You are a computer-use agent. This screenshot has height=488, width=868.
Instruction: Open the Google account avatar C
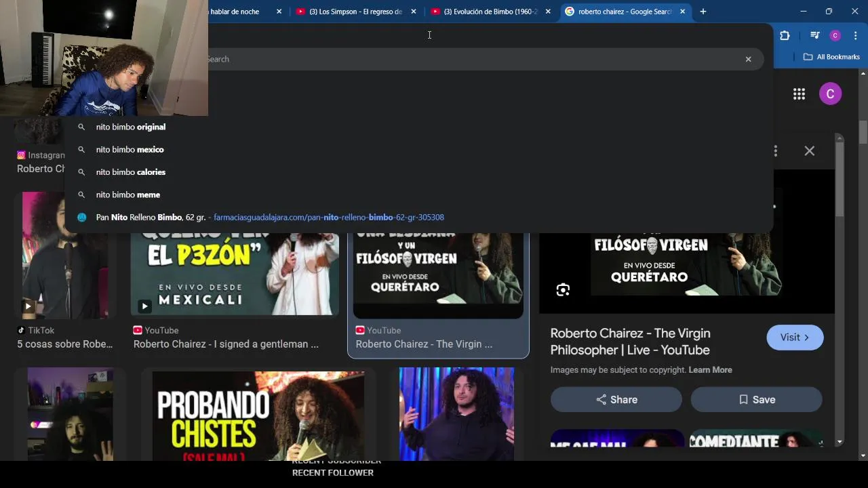(x=830, y=94)
